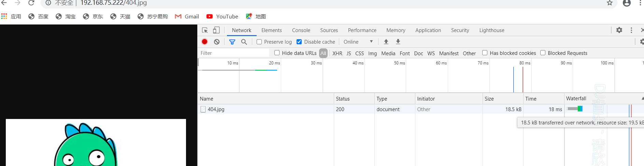Switch to the Console tab
This screenshot has width=644, height=166.
coord(301,30)
